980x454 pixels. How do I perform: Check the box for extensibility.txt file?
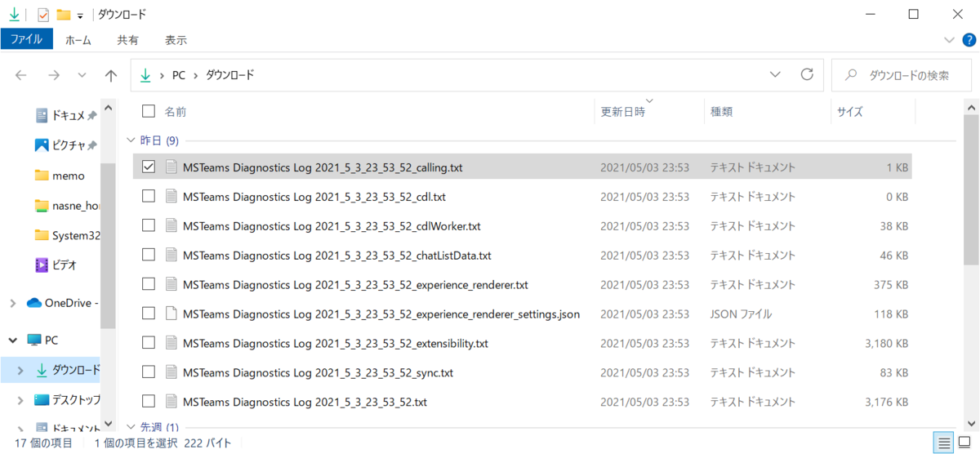pos(148,343)
